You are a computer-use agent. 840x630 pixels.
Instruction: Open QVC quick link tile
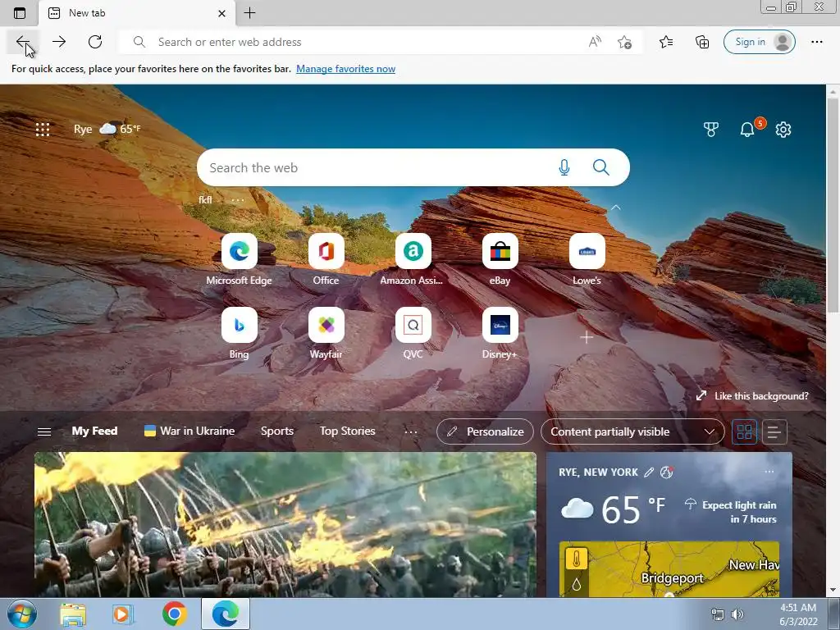(x=413, y=333)
